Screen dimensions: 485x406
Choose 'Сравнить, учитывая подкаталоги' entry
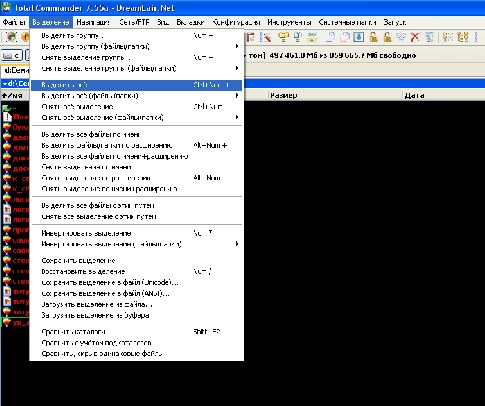tap(137, 343)
